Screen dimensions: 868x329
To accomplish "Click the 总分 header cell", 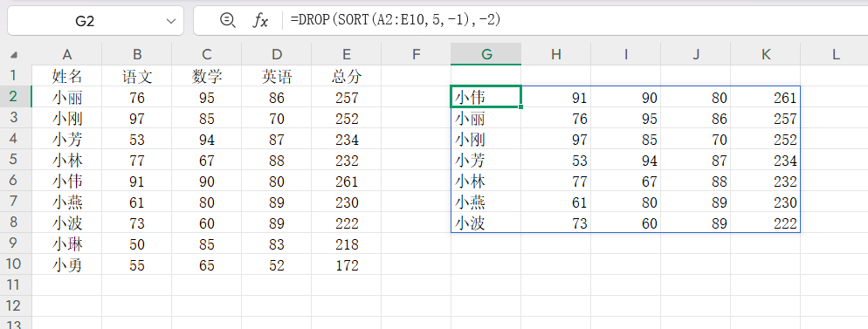I will point(347,75).
